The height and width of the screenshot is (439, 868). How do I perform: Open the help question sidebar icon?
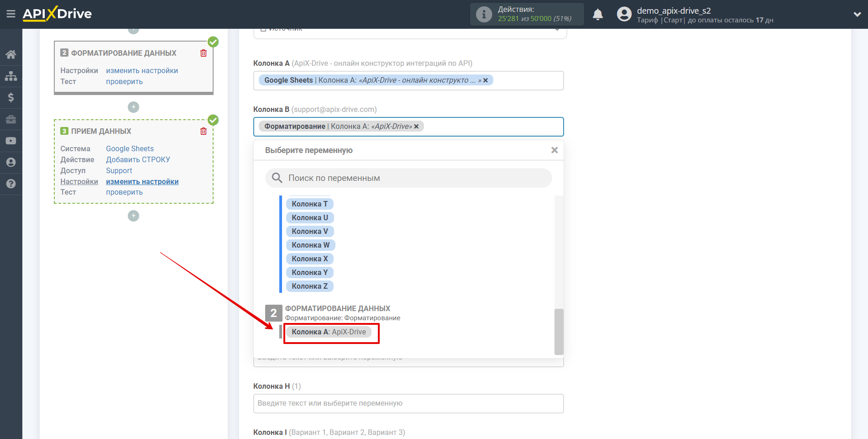pos(11,184)
